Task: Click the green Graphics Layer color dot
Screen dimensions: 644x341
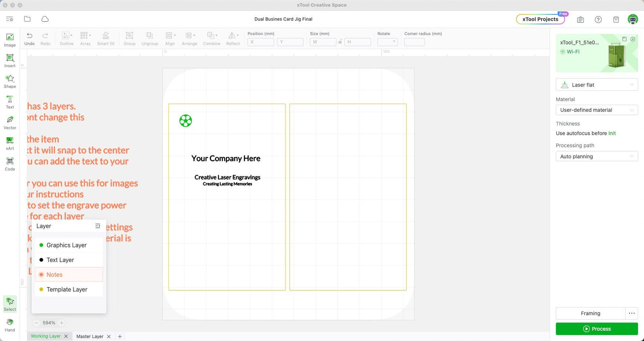Action: click(41, 245)
